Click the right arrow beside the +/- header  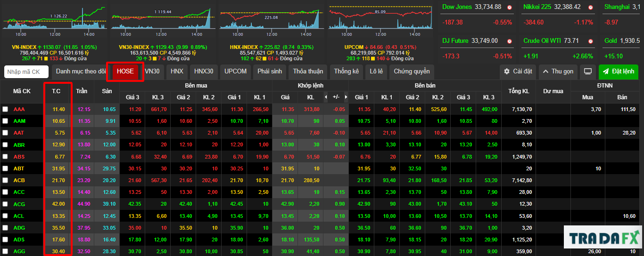[346, 97]
